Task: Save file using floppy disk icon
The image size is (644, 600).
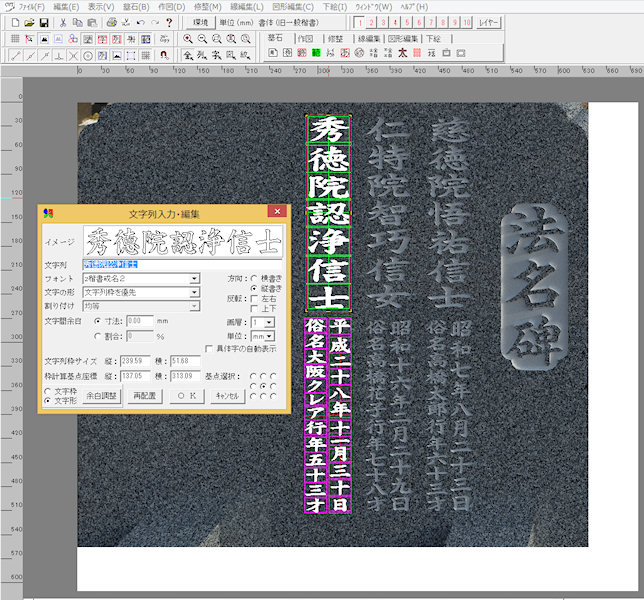Action: pos(44,21)
